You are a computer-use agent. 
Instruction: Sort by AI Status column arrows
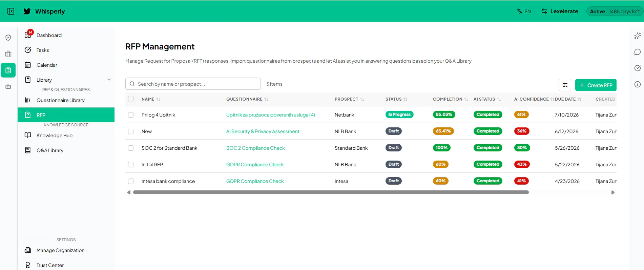[x=499, y=99]
